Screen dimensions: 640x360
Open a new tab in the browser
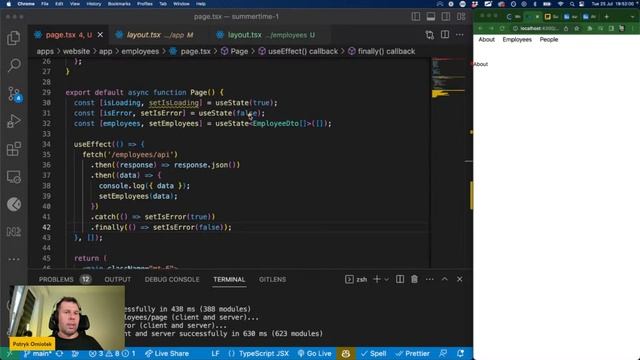tap(607, 17)
